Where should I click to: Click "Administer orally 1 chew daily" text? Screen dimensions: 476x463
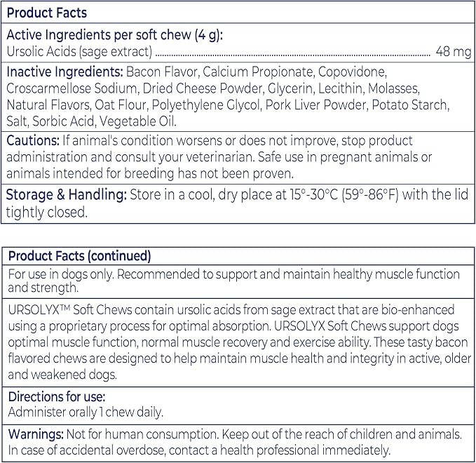pyautogui.click(x=86, y=412)
